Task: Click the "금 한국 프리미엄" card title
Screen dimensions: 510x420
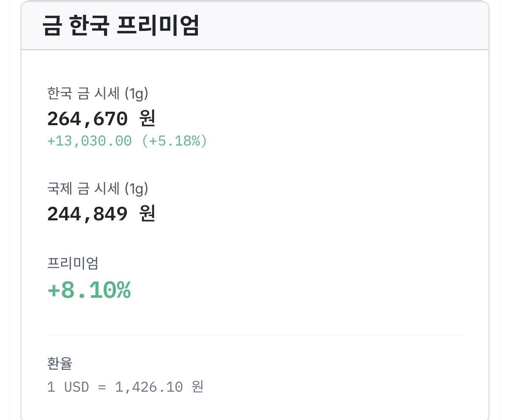Action: coord(121,25)
